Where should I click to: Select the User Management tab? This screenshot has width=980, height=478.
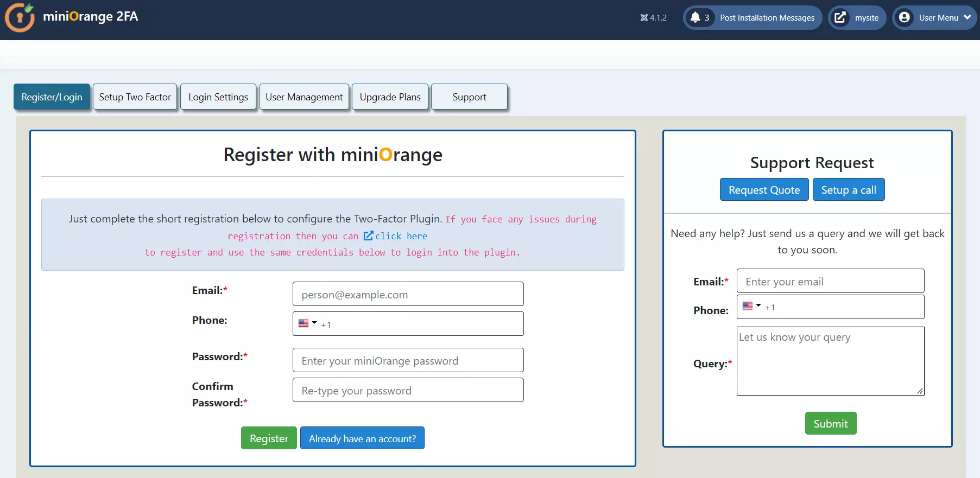[304, 97]
